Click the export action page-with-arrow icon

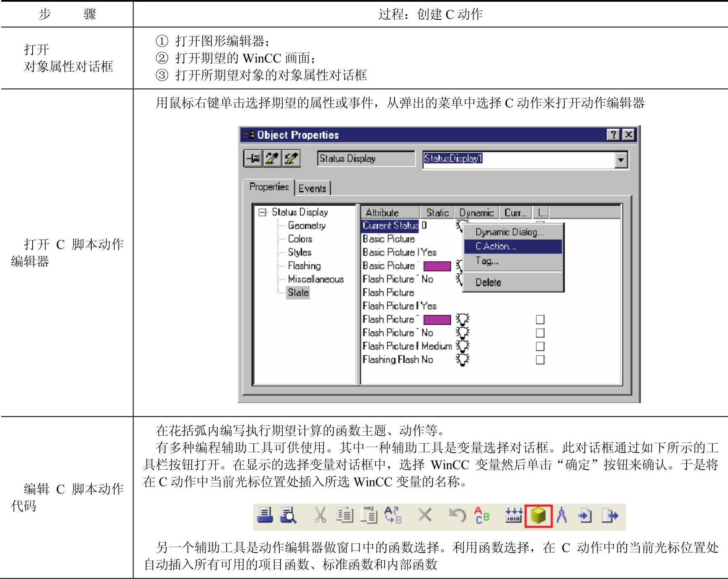tap(610, 516)
